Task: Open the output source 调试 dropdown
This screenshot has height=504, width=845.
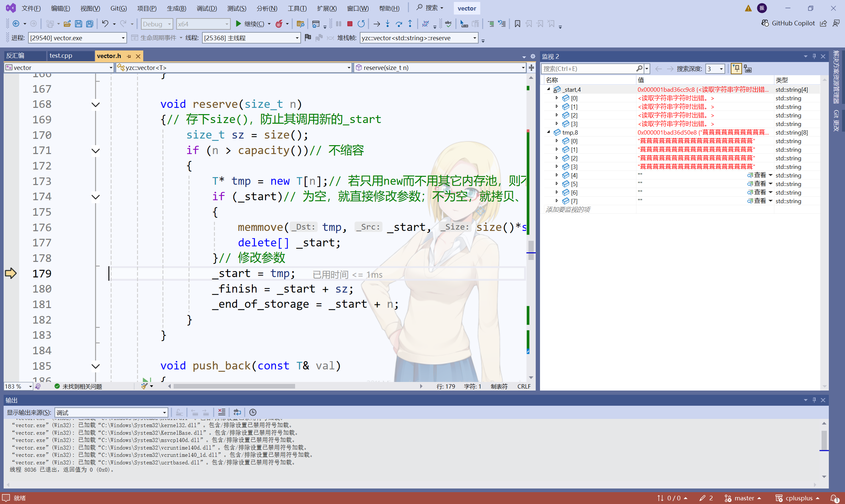Action: point(164,413)
